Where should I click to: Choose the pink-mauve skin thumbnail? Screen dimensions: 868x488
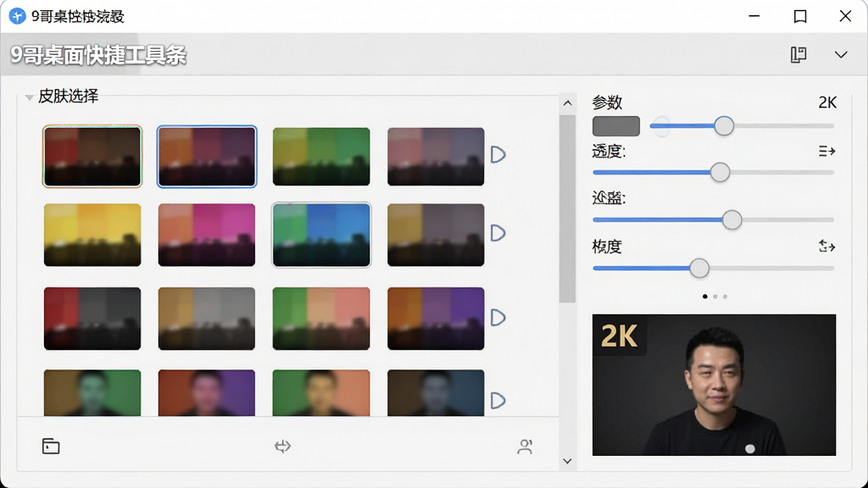click(x=436, y=157)
